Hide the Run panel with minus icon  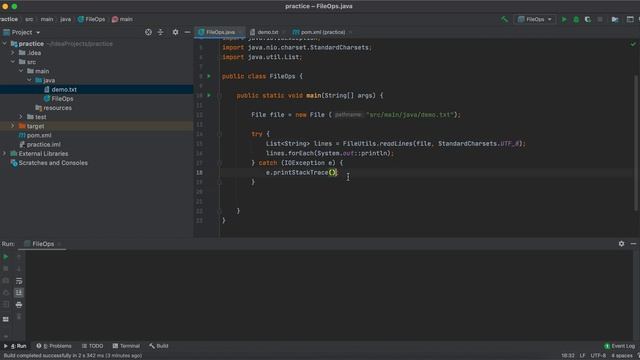click(x=633, y=244)
